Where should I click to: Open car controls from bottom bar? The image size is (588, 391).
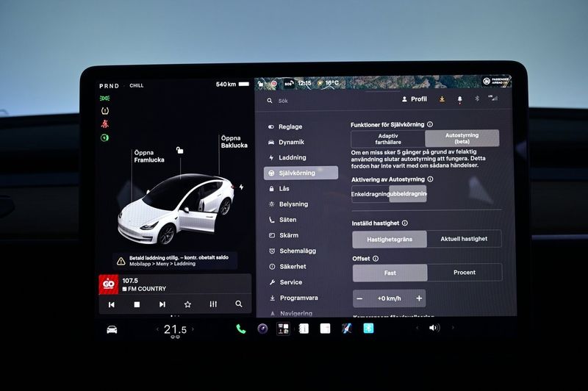(112, 330)
